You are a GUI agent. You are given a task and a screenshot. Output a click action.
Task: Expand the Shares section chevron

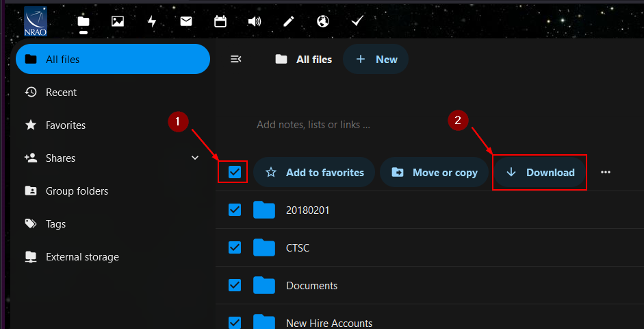(195, 158)
